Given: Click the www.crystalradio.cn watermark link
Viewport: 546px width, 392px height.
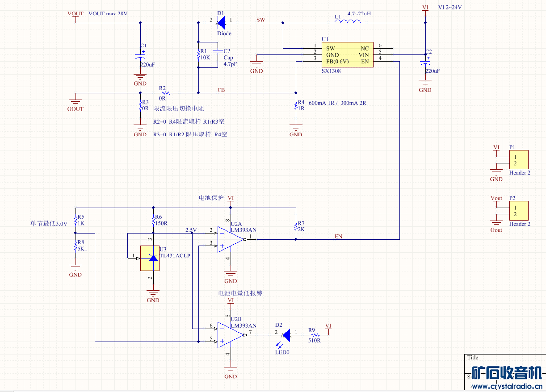Looking at the screenshot, I should (507, 386).
